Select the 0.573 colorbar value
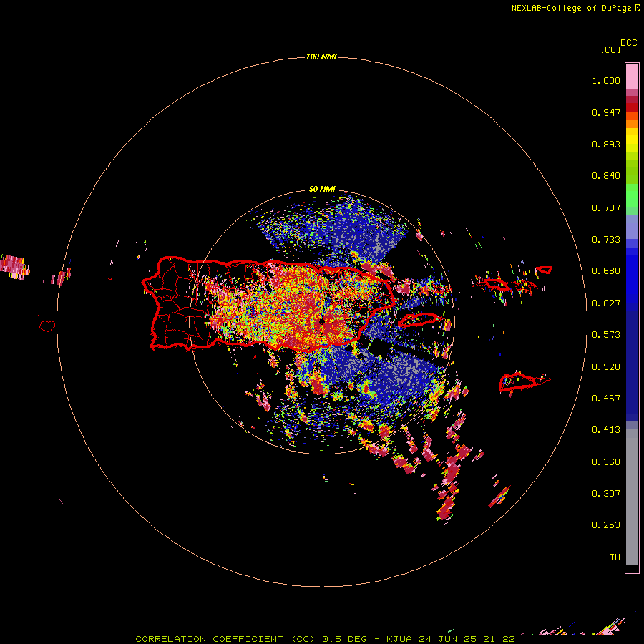 point(606,335)
